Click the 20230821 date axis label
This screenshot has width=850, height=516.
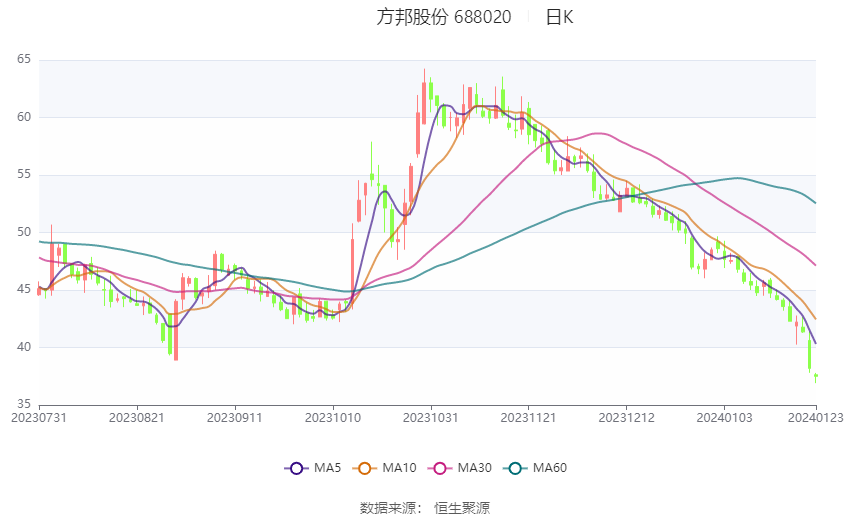point(137,418)
